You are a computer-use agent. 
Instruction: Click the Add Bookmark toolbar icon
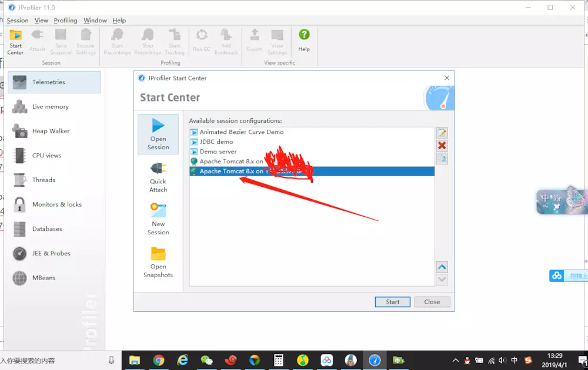pyautogui.click(x=226, y=42)
